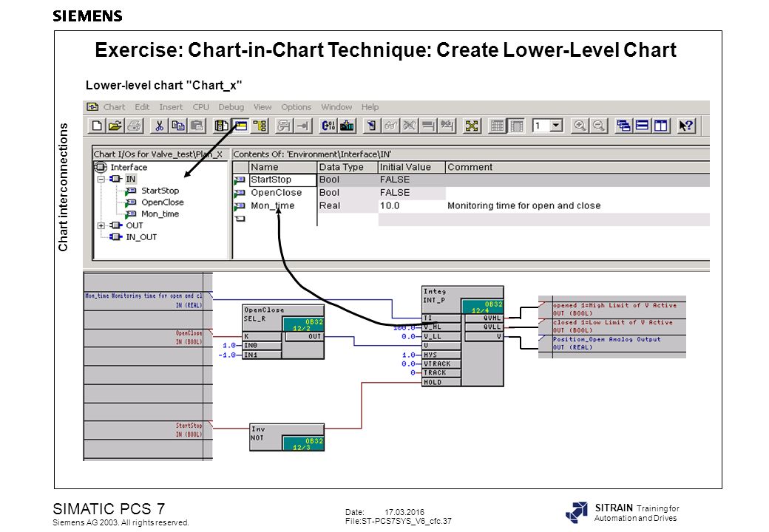Screen dimensions: 769x532
Task: Click the Data Type column header
Action: click(348, 167)
